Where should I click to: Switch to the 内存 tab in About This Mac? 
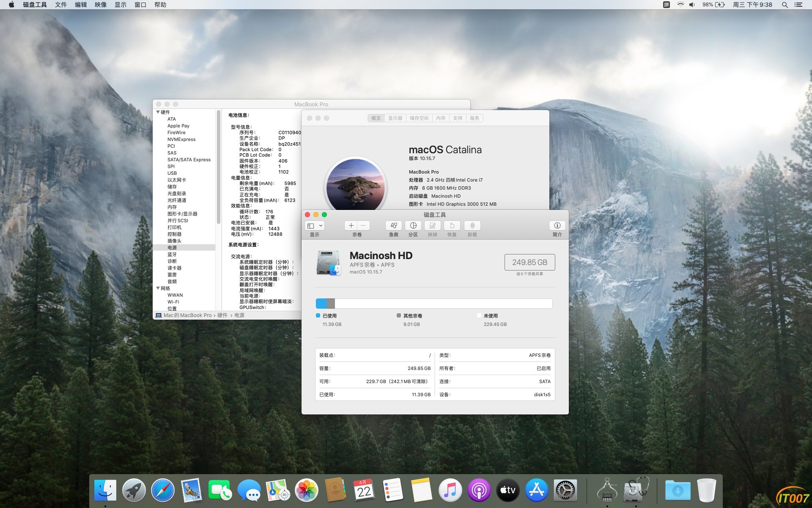point(441,118)
